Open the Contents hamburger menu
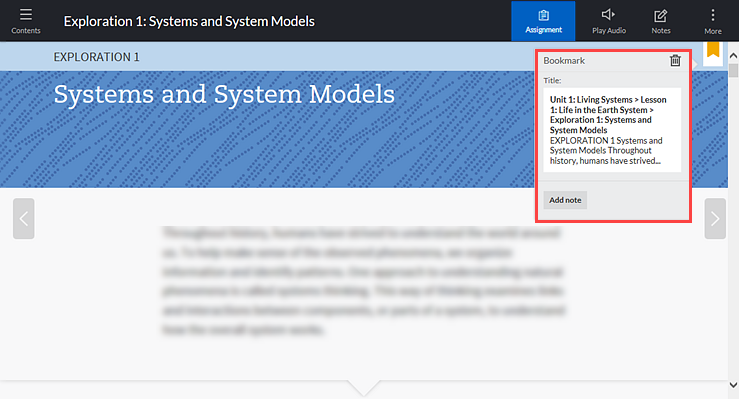The width and height of the screenshot is (739, 399). click(x=26, y=21)
